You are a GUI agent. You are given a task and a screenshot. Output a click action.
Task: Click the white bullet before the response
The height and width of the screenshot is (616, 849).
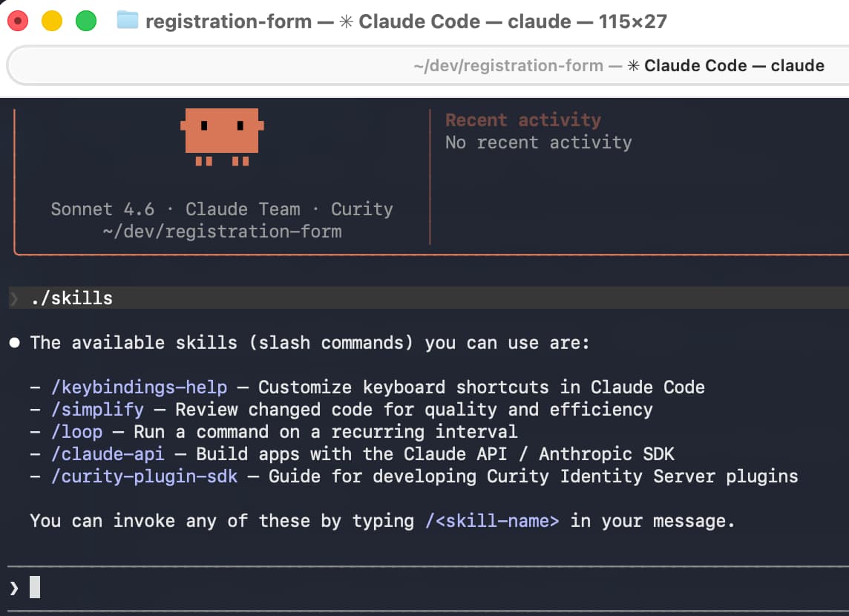pyautogui.click(x=15, y=343)
